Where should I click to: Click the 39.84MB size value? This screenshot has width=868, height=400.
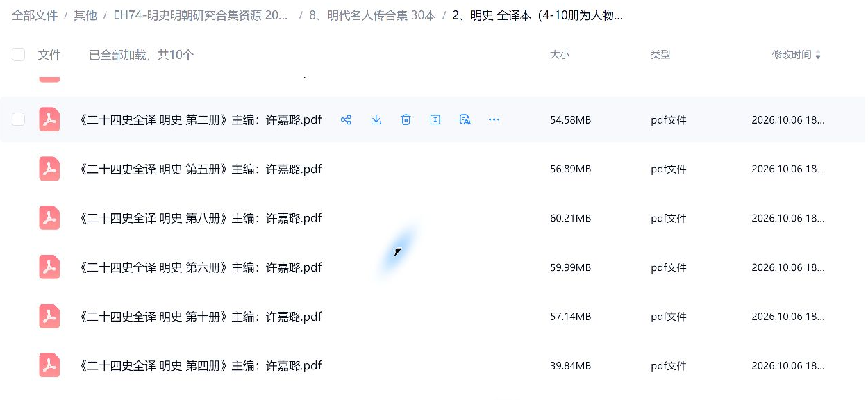[570, 366]
